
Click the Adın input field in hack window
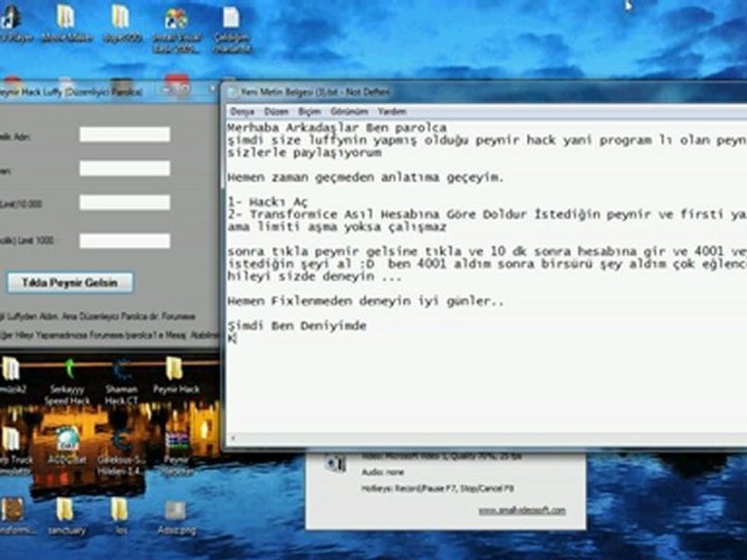coord(124,135)
